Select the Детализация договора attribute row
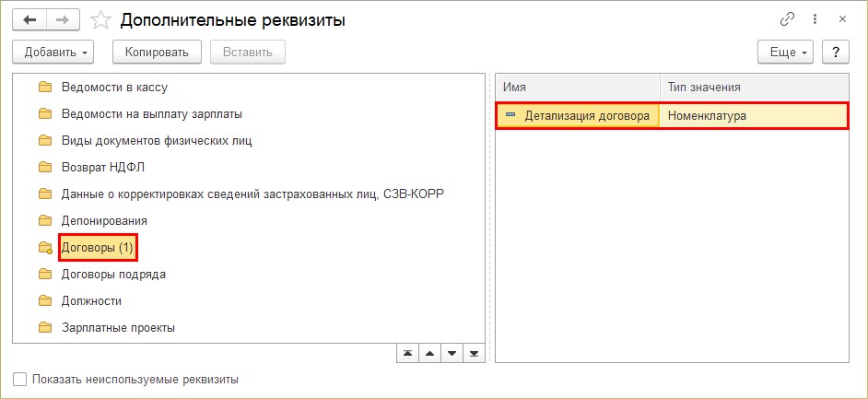The image size is (868, 399). (x=588, y=116)
